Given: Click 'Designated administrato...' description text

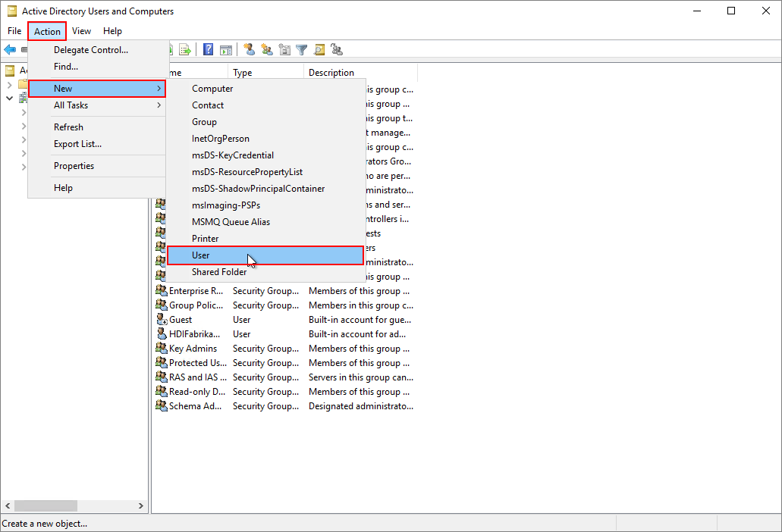Looking at the screenshot, I should (361, 406).
